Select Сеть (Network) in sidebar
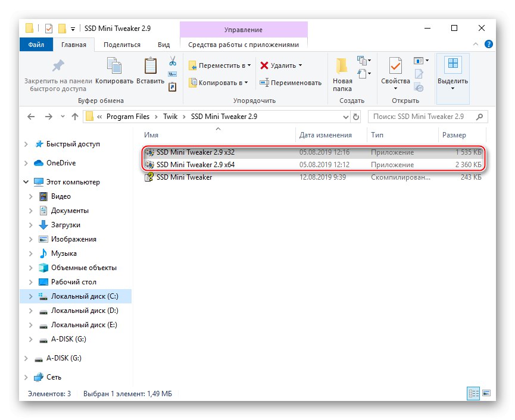This screenshot has height=420, width=515. pyautogui.click(x=54, y=377)
